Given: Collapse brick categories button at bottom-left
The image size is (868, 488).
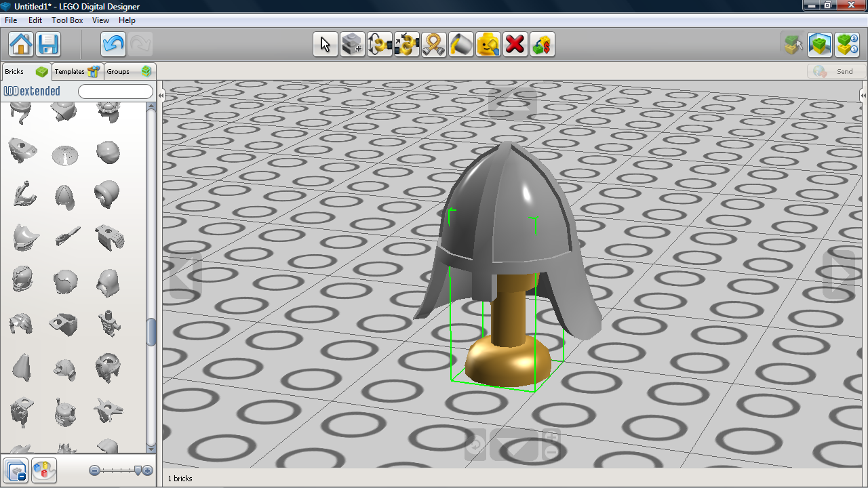Looking at the screenshot, I should [16, 470].
